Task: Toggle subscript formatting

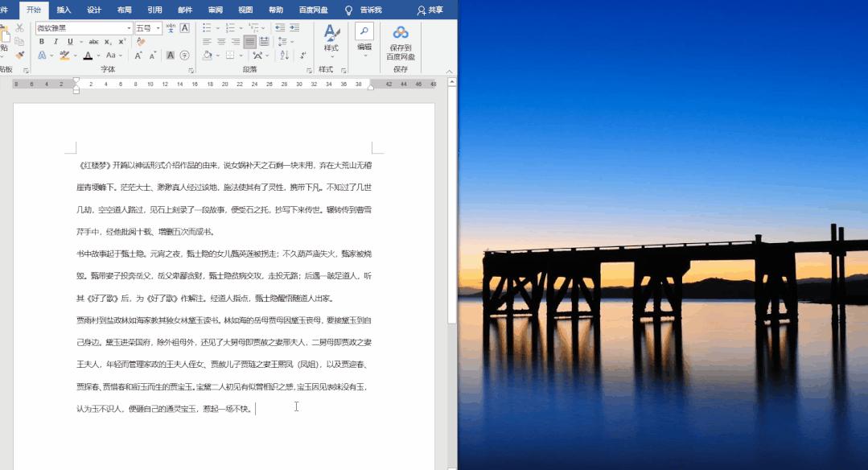Action: (x=109, y=40)
